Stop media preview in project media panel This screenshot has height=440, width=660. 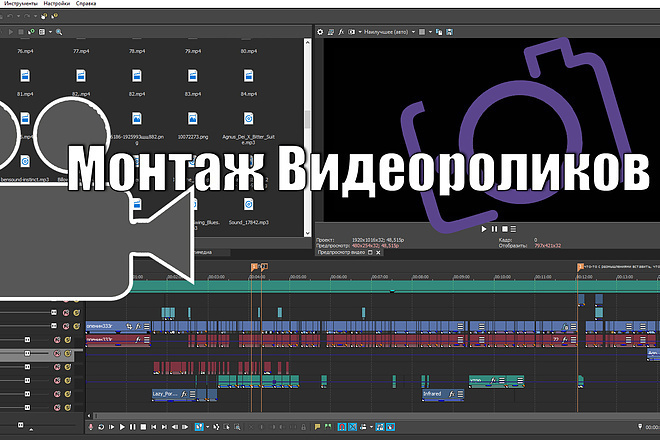coord(21,32)
